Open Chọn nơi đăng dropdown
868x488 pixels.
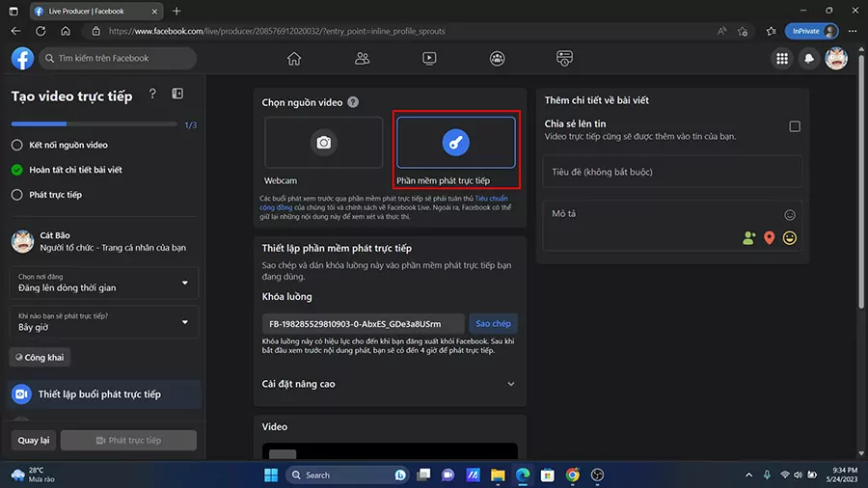coord(103,283)
